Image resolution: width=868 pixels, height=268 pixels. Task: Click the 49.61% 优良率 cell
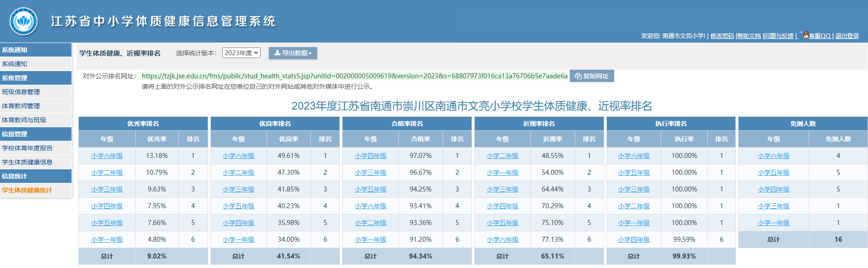point(289,156)
